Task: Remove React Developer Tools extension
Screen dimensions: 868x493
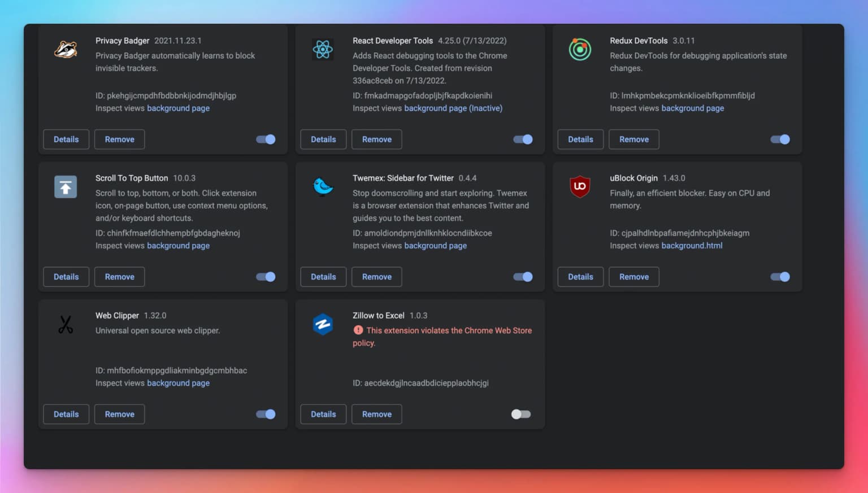Action: [377, 139]
